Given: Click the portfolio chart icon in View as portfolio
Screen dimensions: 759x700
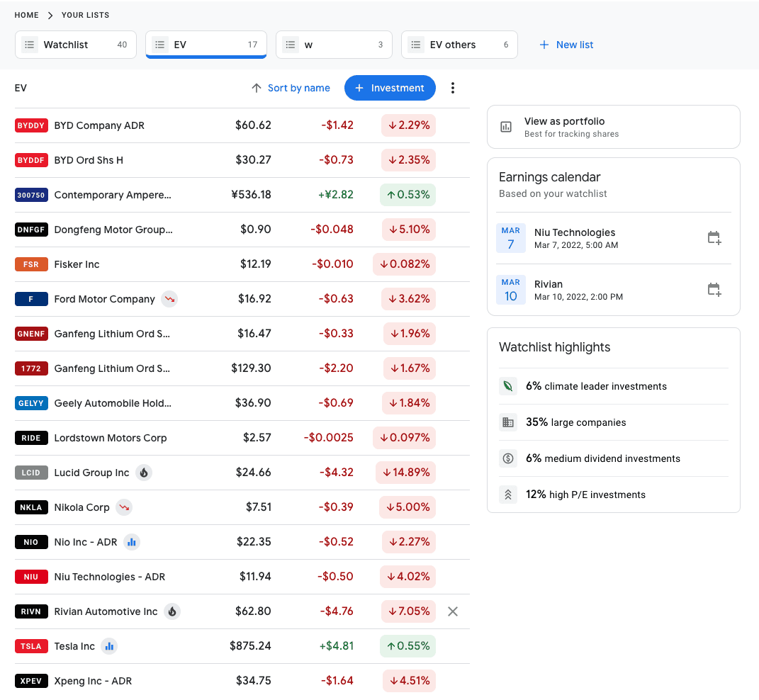Looking at the screenshot, I should [506, 127].
